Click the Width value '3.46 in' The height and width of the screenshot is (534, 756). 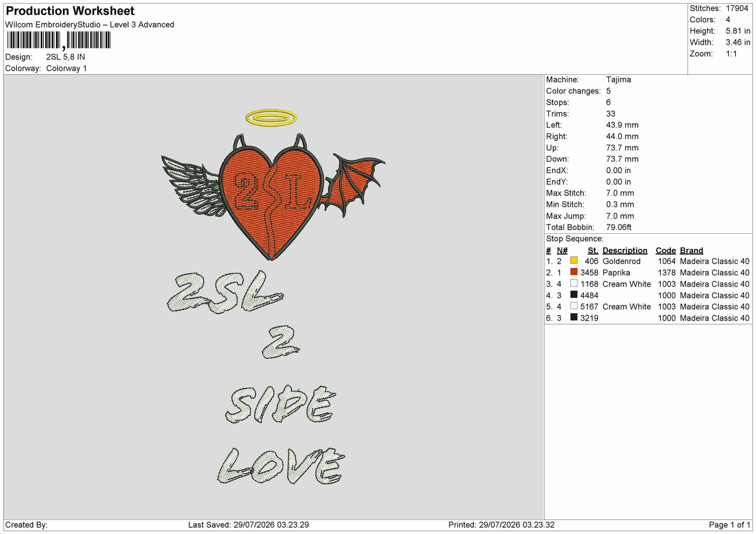[x=738, y=42]
